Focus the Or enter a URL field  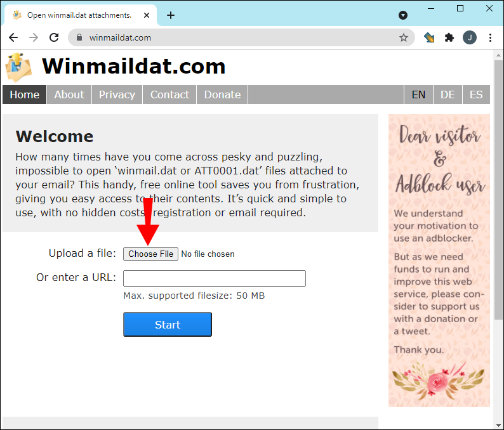[215, 278]
